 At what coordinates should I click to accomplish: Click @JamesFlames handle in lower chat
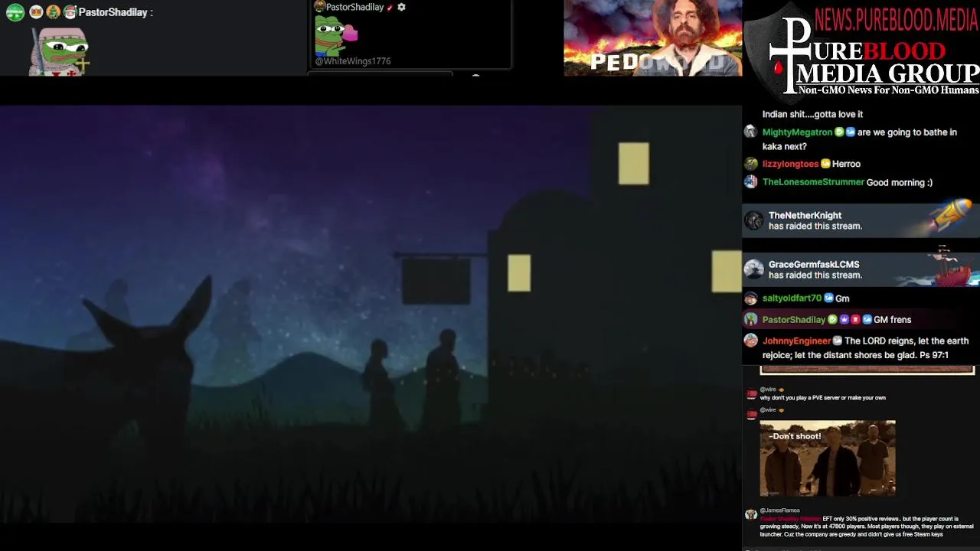(779, 510)
